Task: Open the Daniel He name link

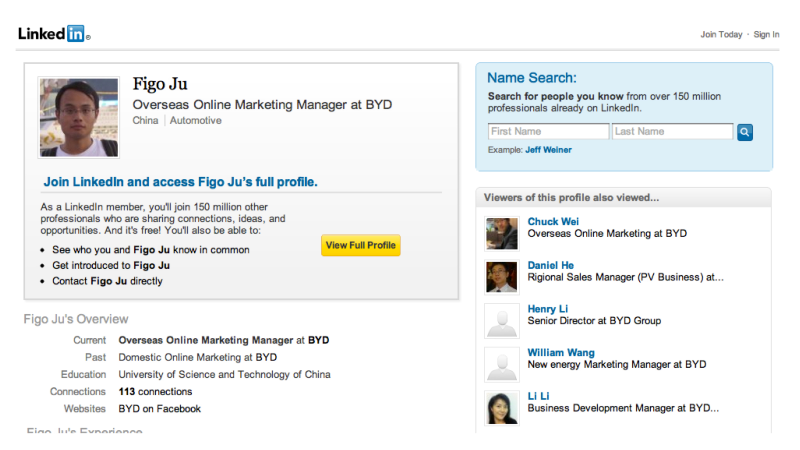Action: click(x=551, y=265)
